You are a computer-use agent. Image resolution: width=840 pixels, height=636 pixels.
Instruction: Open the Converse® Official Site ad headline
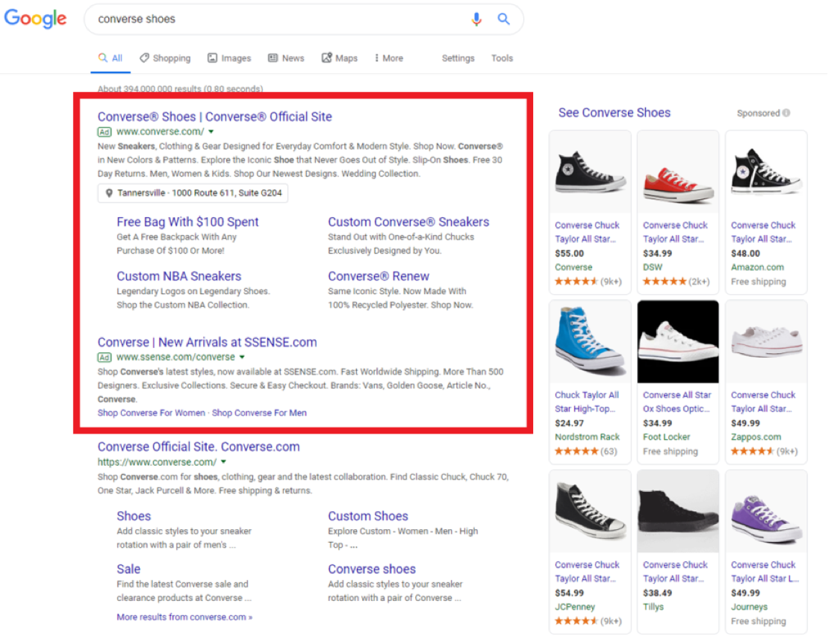(x=215, y=116)
